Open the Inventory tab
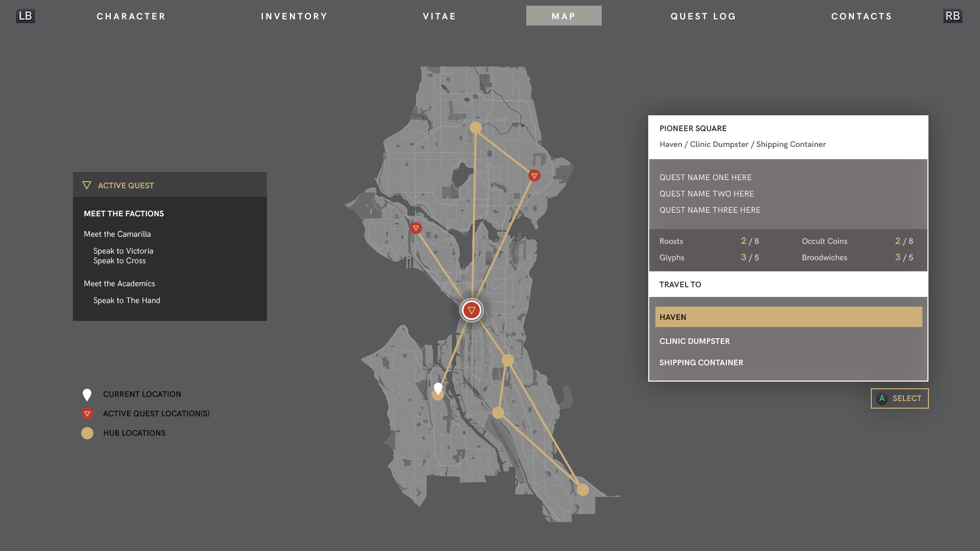 click(294, 16)
